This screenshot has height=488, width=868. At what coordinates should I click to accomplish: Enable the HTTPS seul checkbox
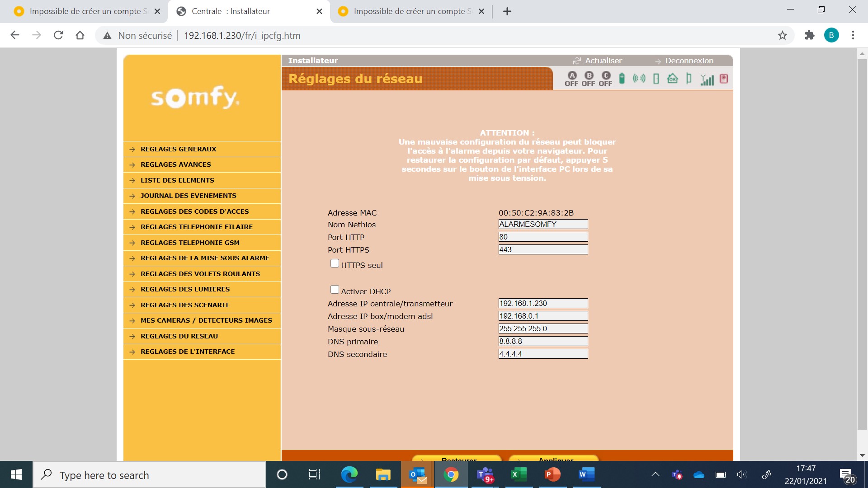335,263
